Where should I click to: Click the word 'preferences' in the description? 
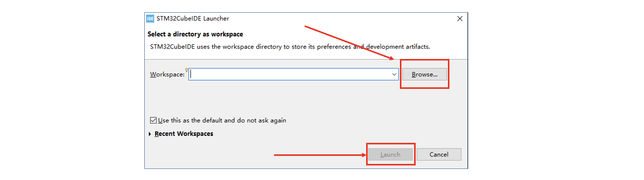(x=334, y=47)
